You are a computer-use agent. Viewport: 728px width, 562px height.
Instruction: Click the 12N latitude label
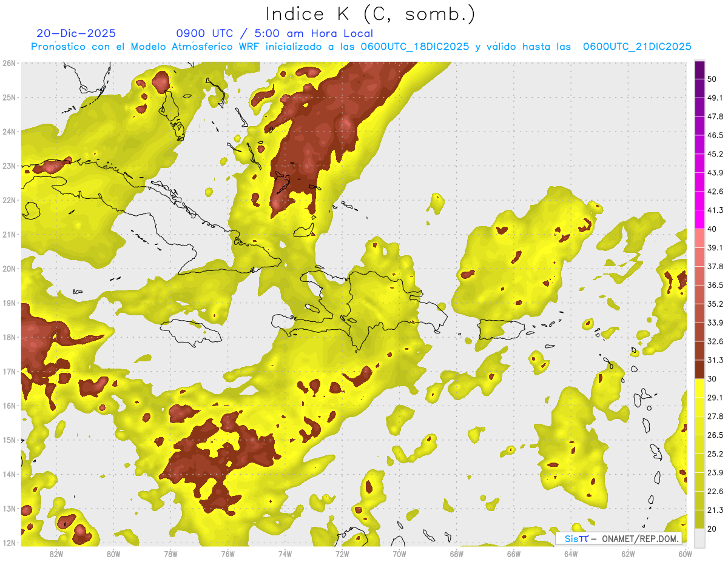(8, 543)
